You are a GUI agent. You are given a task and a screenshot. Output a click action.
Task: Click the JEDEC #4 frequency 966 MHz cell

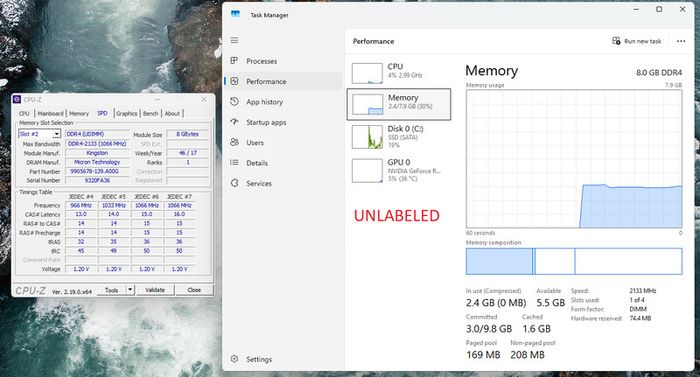click(81, 205)
